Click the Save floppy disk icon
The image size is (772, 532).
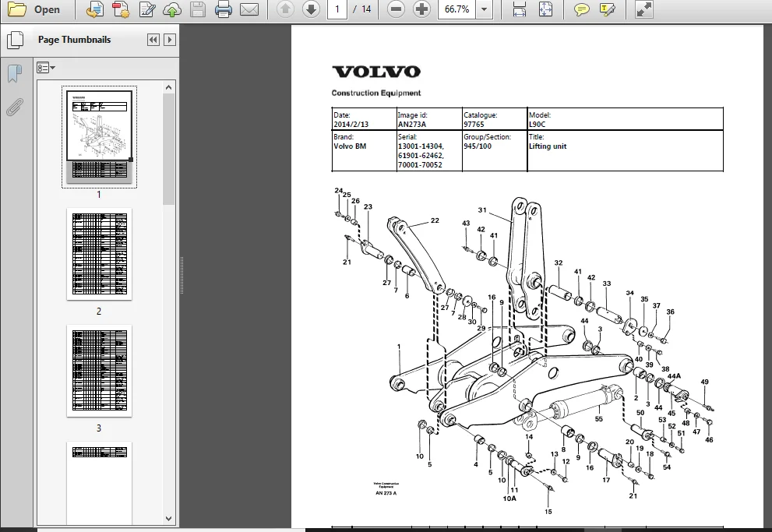point(198,9)
